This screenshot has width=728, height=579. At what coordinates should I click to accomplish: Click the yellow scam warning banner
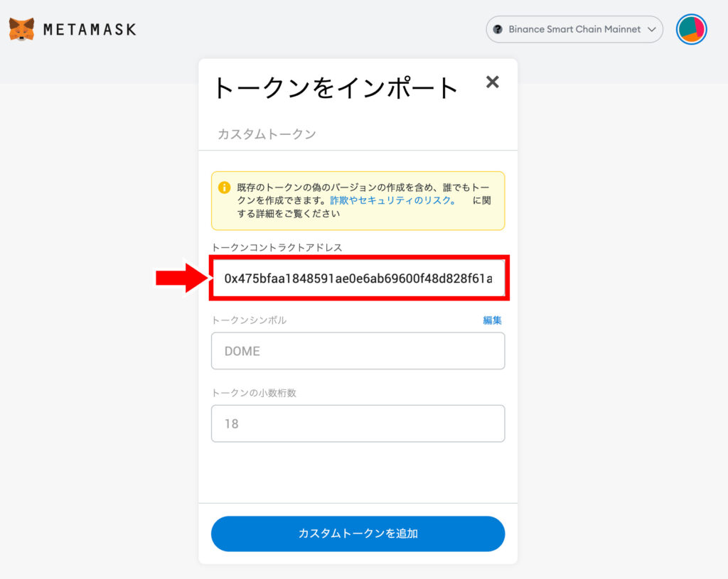click(358, 200)
